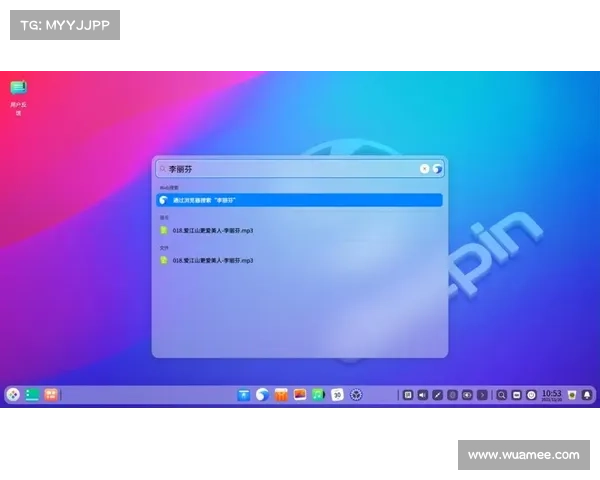600x480 pixels.
Task: Open the calendar app in the dock
Action: point(337,395)
